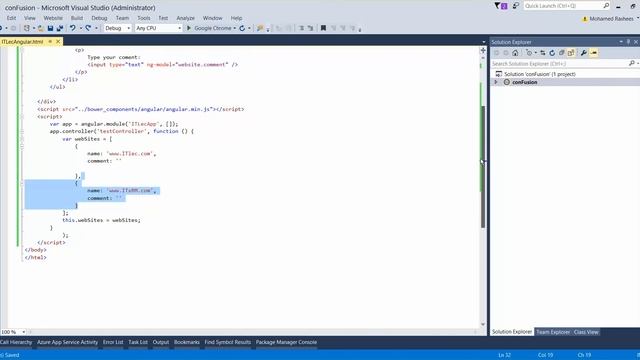This screenshot has height=360, width=640.
Task: Click the Solution Explorer search magnifier
Action: 631,64
